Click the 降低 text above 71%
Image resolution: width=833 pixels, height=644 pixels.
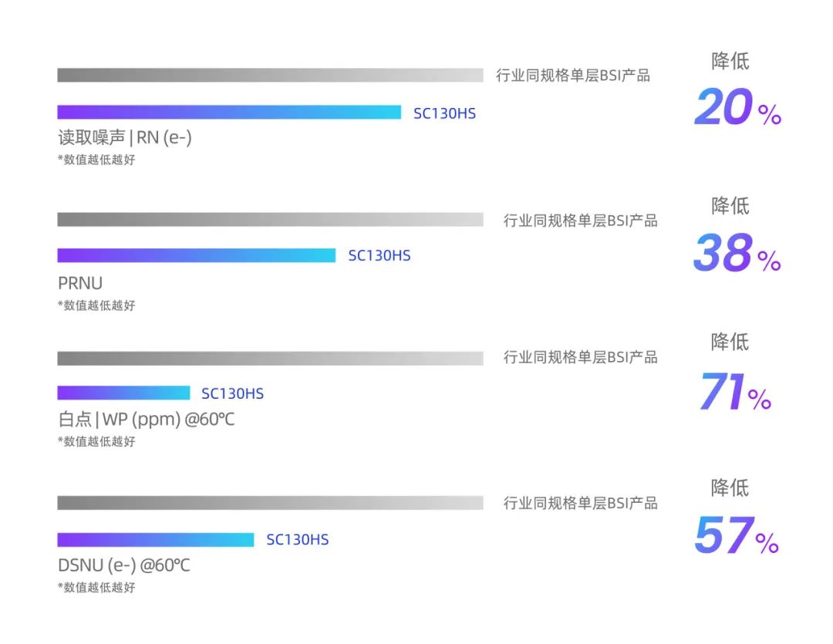(730, 342)
